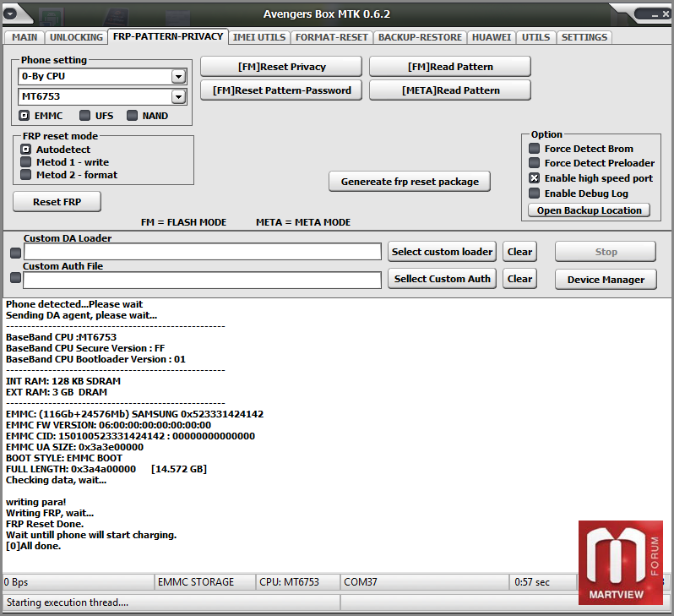Image resolution: width=674 pixels, height=616 pixels.
Task: Switch to the MAIN tab
Action: pyautogui.click(x=24, y=37)
